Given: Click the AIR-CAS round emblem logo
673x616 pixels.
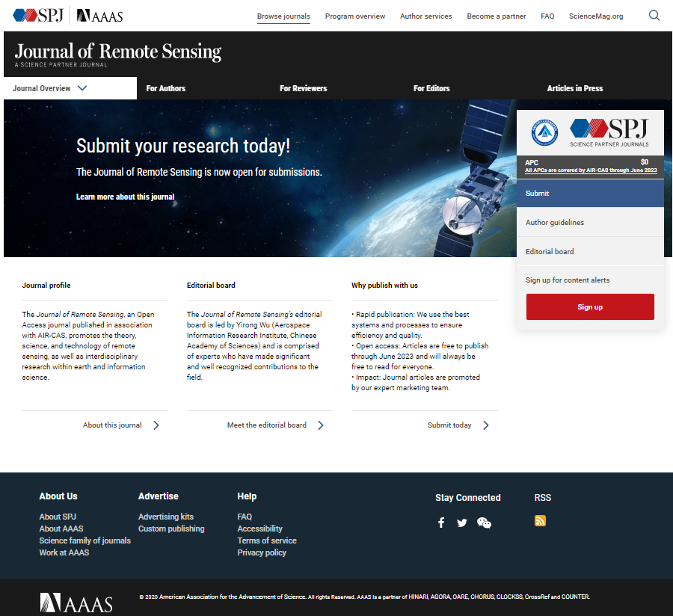Looking at the screenshot, I should [544, 132].
